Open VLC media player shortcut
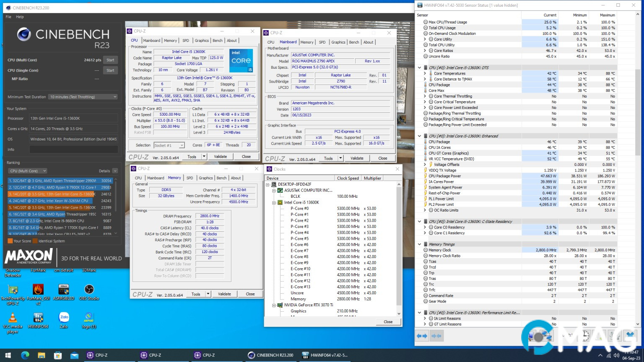 click(13, 318)
